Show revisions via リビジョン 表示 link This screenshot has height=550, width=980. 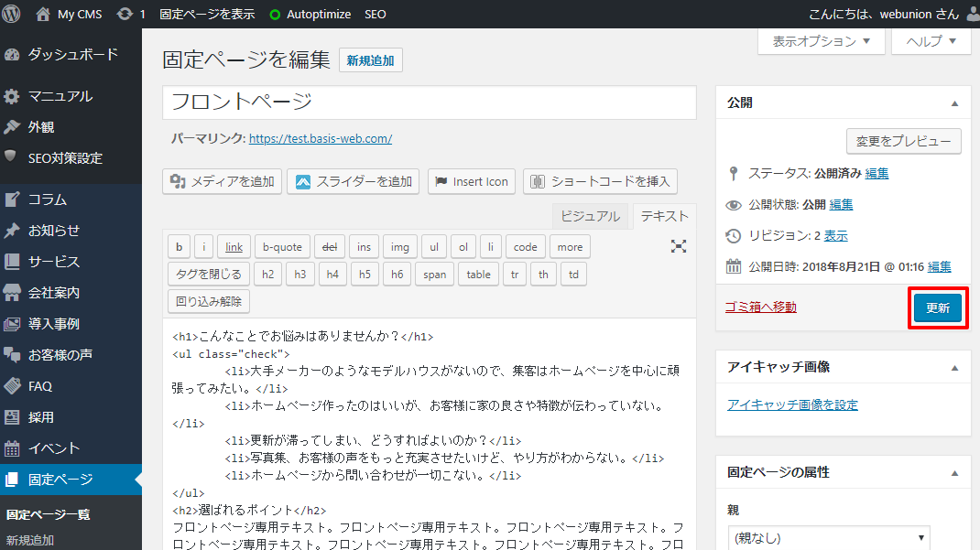835,235
